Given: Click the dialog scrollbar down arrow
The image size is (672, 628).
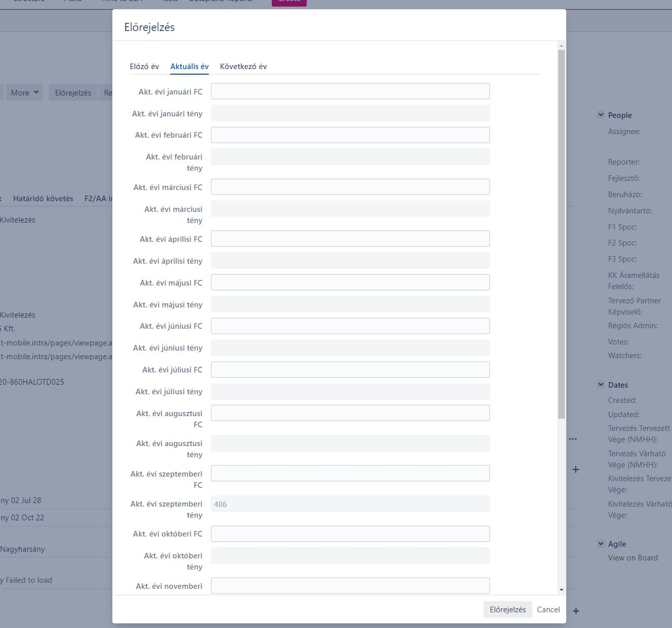Looking at the screenshot, I should 561,590.
